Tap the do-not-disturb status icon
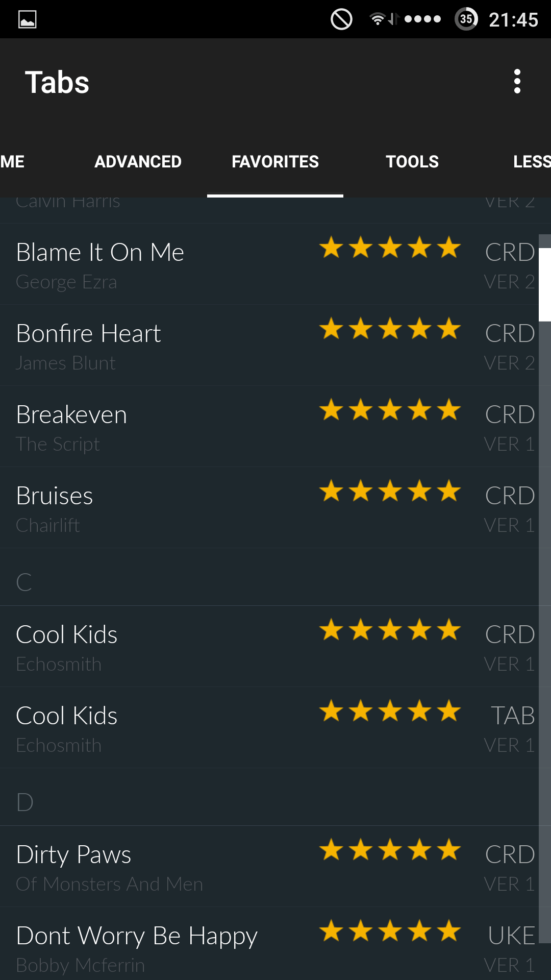 [341, 19]
